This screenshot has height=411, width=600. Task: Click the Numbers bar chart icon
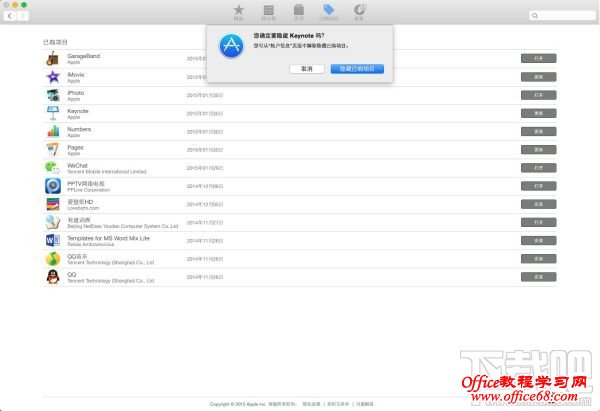tap(53, 131)
